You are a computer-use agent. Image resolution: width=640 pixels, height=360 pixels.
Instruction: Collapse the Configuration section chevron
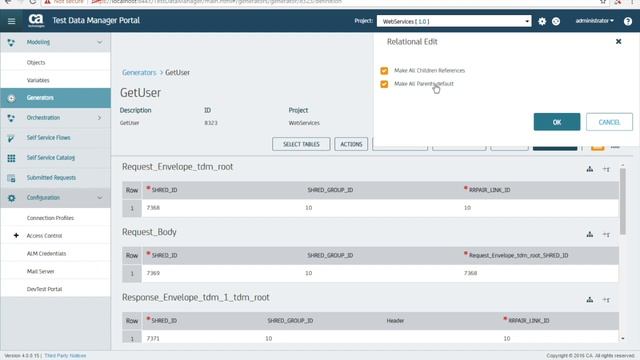click(x=100, y=198)
